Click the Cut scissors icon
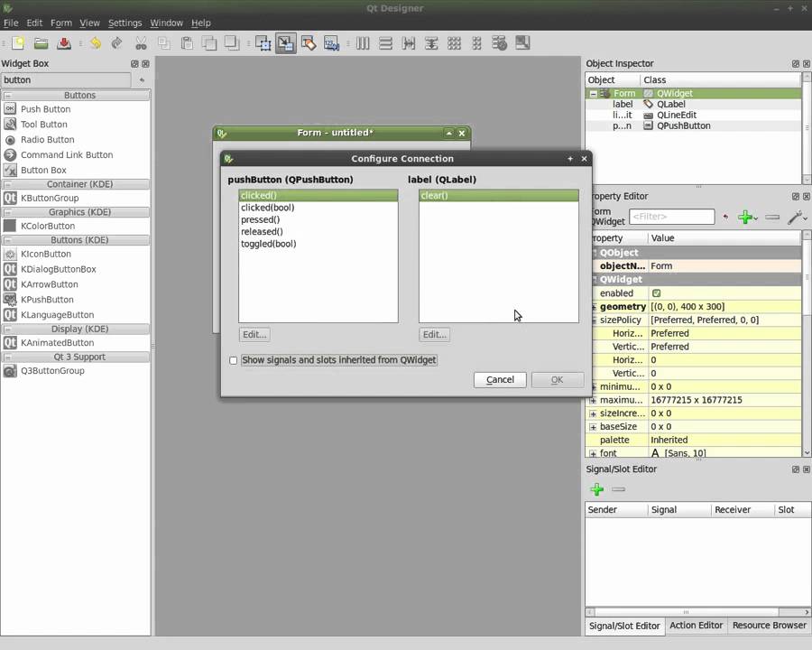The height and width of the screenshot is (650, 812). tap(141, 43)
